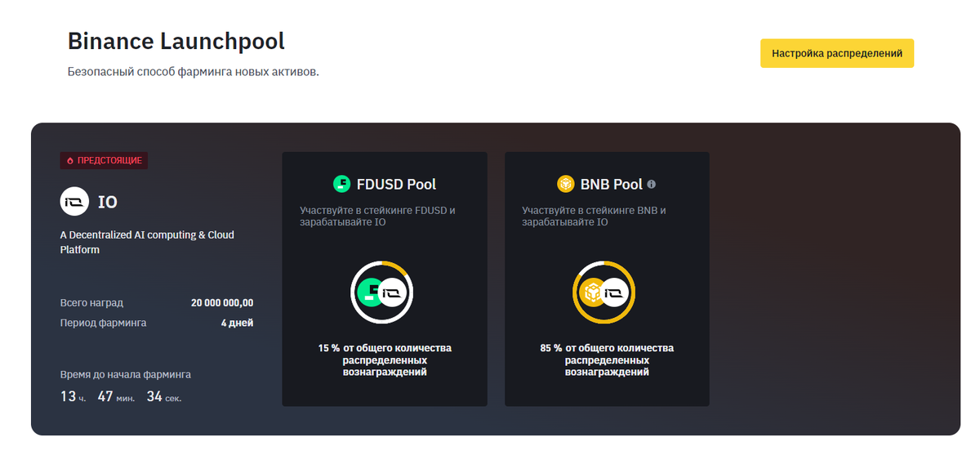980x451 pixels.
Task: Click the FDUSD Pool header coin icon
Action: click(342, 184)
